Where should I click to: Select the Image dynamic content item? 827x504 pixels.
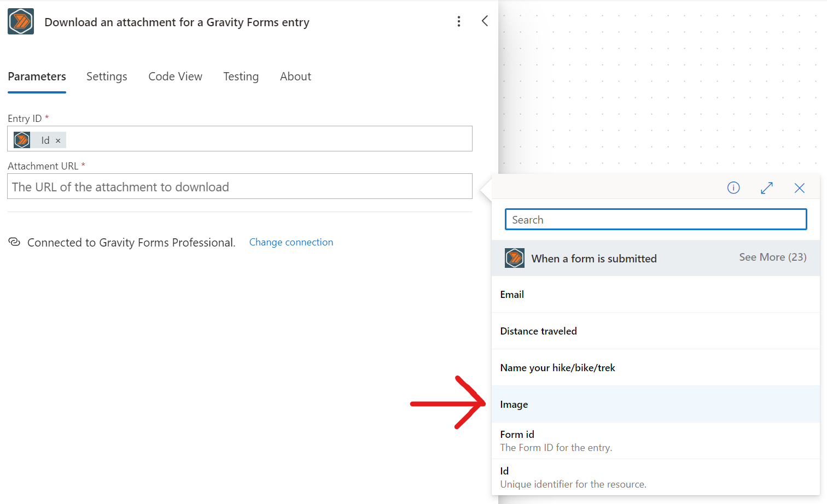point(656,404)
